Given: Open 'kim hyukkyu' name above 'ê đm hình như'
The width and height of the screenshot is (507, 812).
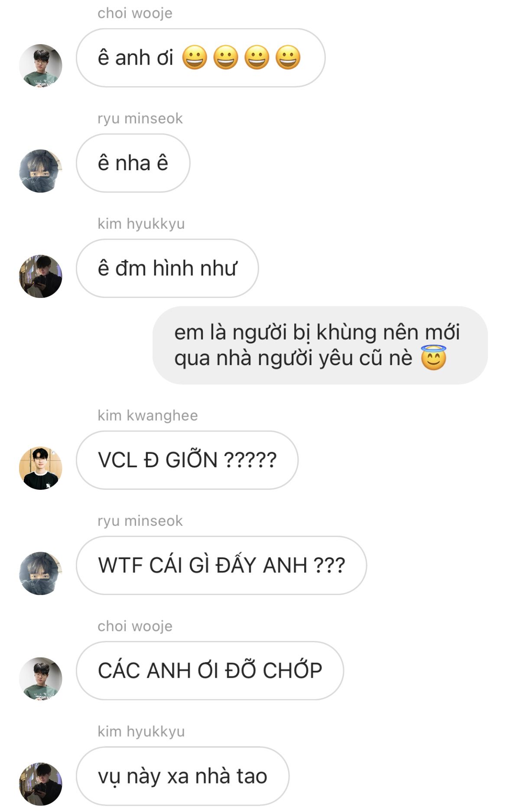Looking at the screenshot, I should pyautogui.click(x=141, y=224).
